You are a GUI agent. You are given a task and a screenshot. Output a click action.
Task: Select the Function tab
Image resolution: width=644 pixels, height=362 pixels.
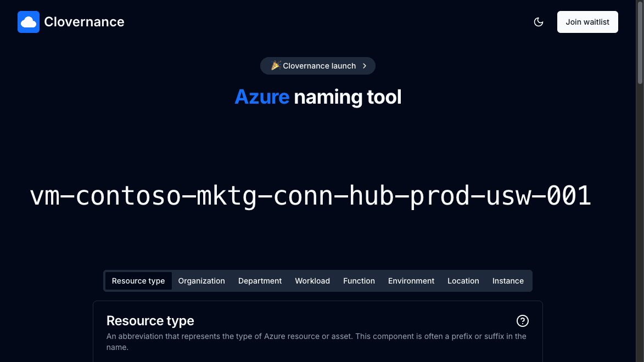pos(359,281)
